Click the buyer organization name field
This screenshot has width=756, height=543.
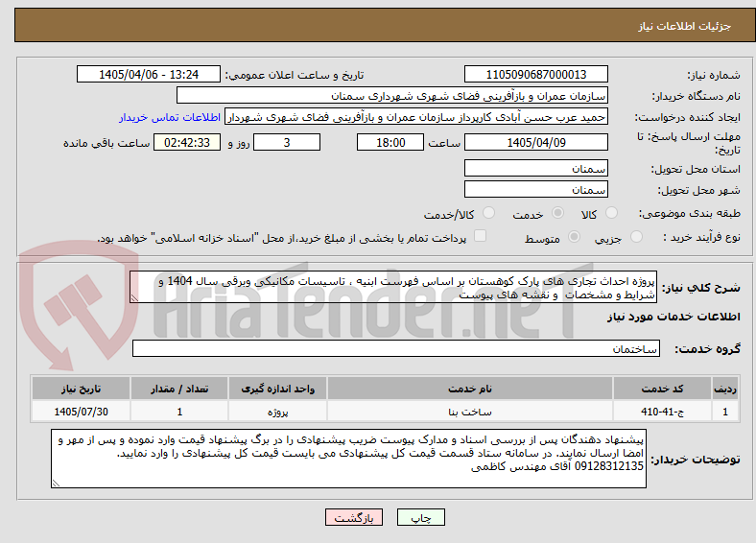(392, 96)
